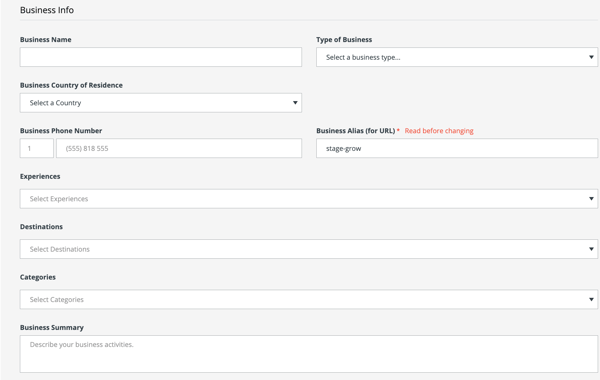Open the Business Country of Residence dropdown
Image resolution: width=600 pixels, height=380 pixels.
161,103
